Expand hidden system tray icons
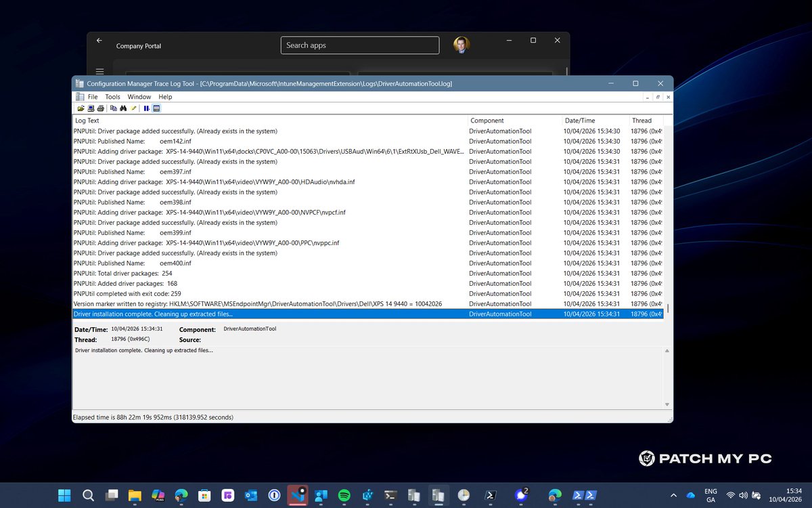 [x=674, y=495]
